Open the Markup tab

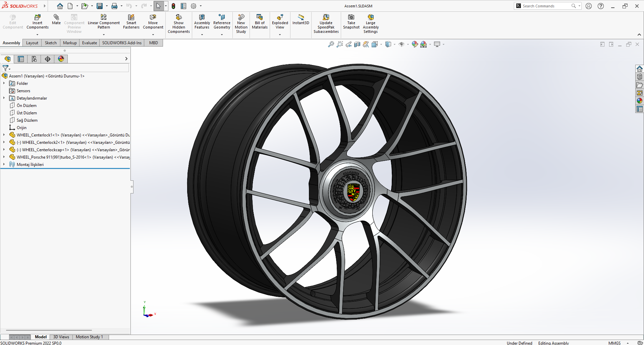point(70,43)
